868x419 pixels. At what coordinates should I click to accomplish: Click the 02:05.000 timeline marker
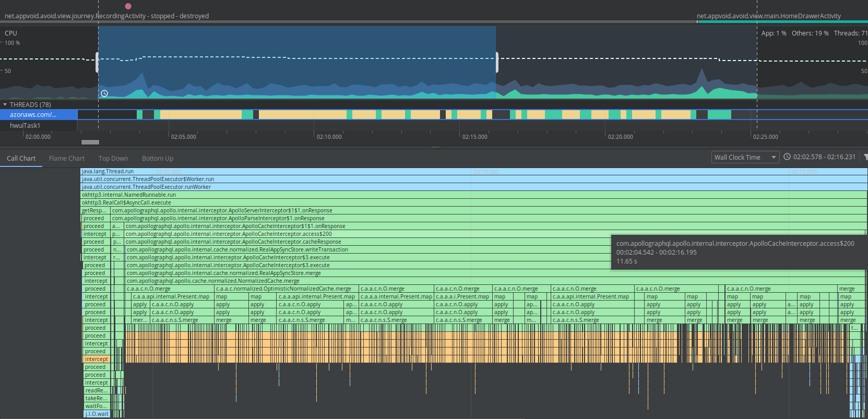point(184,137)
